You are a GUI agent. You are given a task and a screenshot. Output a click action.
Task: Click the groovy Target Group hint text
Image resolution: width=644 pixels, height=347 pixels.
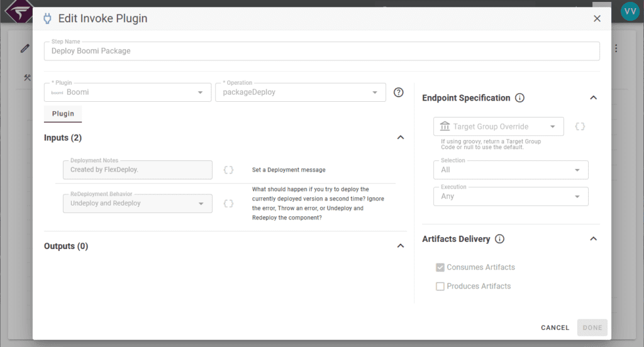click(x=491, y=144)
